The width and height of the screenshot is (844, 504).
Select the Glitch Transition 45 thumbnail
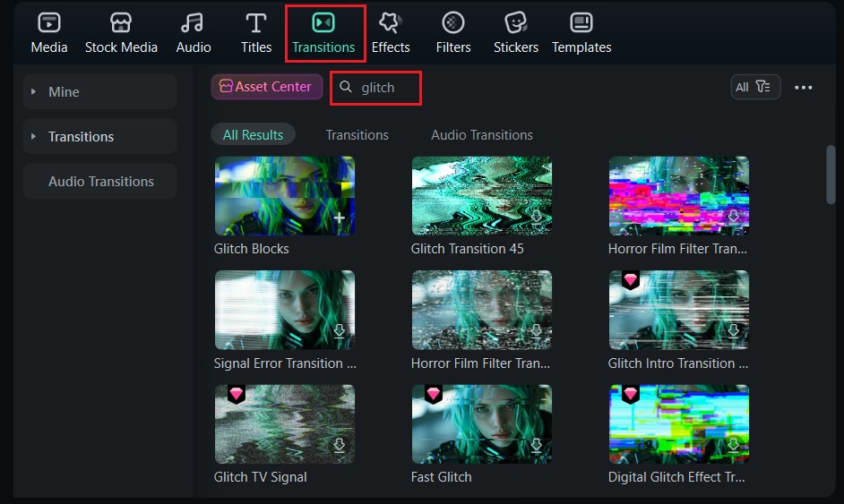tap(482, 196)
